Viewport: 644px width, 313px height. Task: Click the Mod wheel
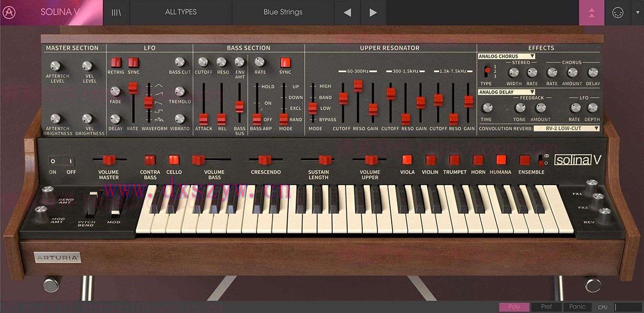tap(114, 205)
